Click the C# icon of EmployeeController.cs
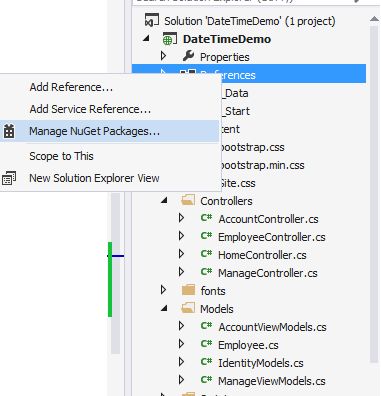The height and width of the screenshot is (396, 381). tap(207, 236)
